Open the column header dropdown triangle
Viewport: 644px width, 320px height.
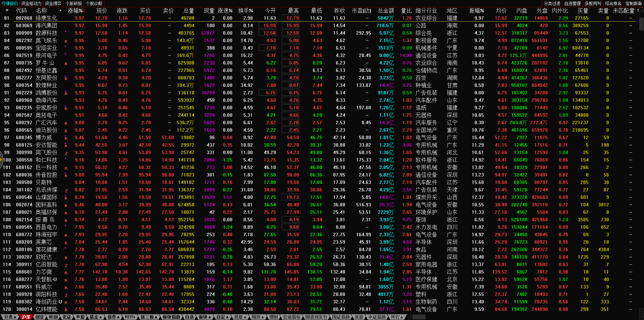point(7,11)
